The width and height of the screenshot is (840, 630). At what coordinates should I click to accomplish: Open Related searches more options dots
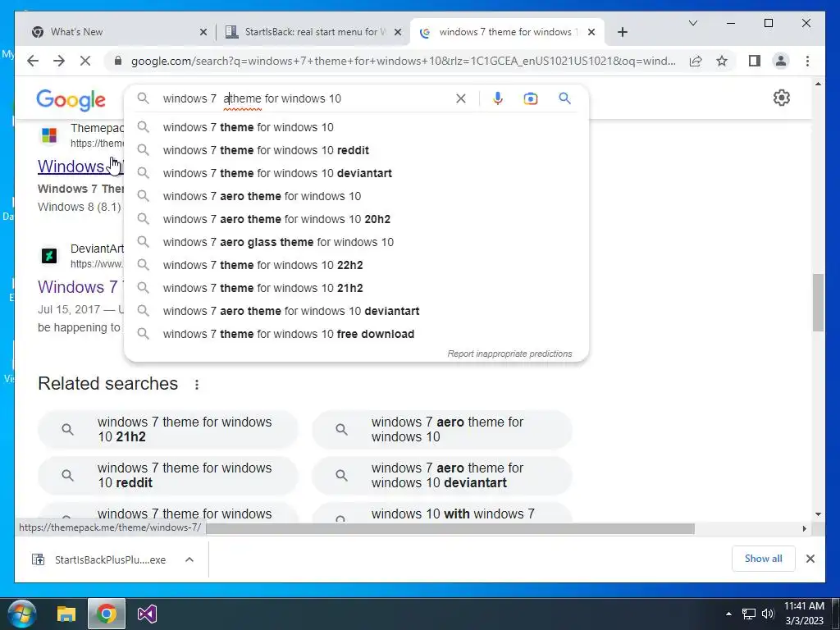197,385
